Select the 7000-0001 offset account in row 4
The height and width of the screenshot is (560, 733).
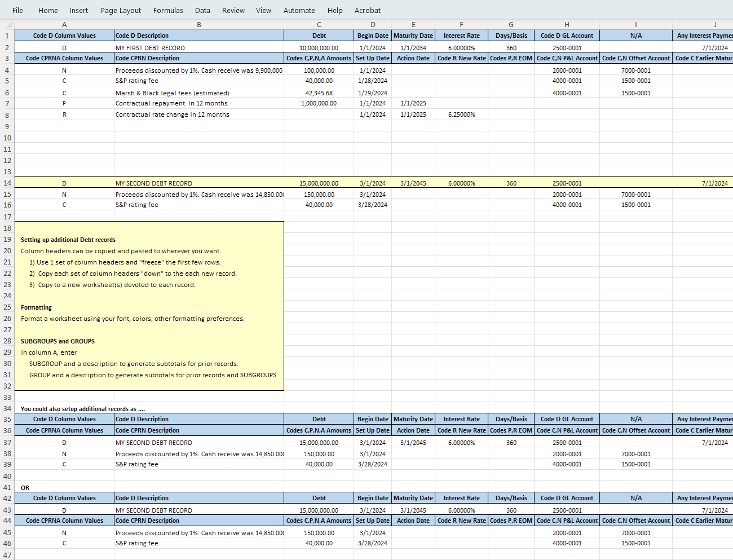coord(636,70)
